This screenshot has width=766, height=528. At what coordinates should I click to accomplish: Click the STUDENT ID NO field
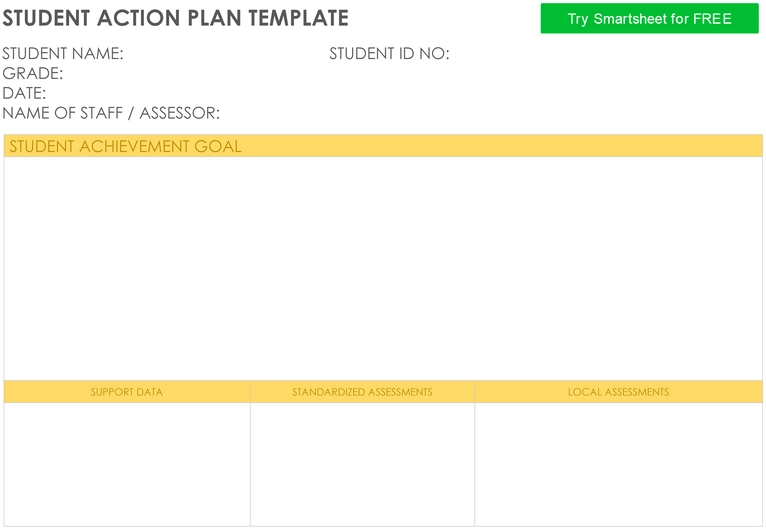(389, 53)
